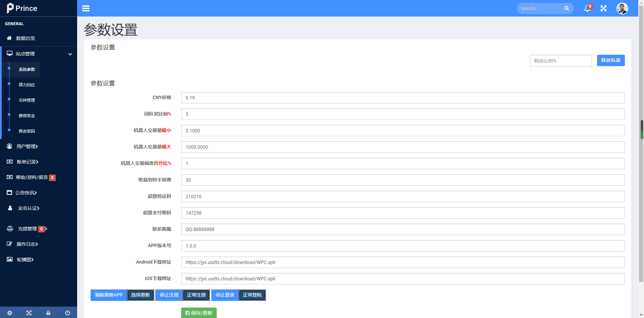Click the lock icon in sidebar footer
This screenshot has width=644, height=318.
click(x=48, y=313)
